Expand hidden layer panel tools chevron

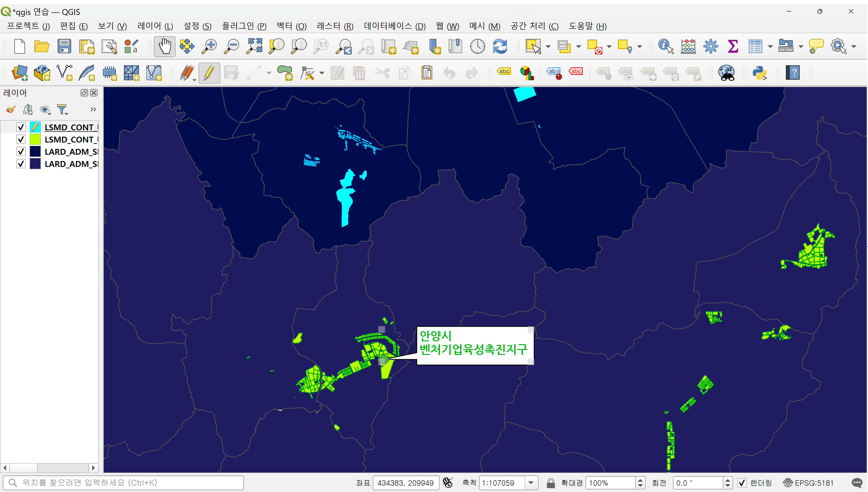(x=93, y=110)
